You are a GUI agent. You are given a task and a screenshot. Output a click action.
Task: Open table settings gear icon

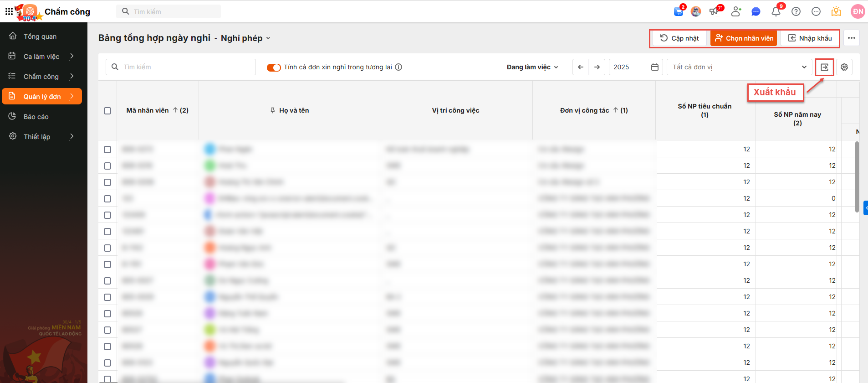coord(844,67)
